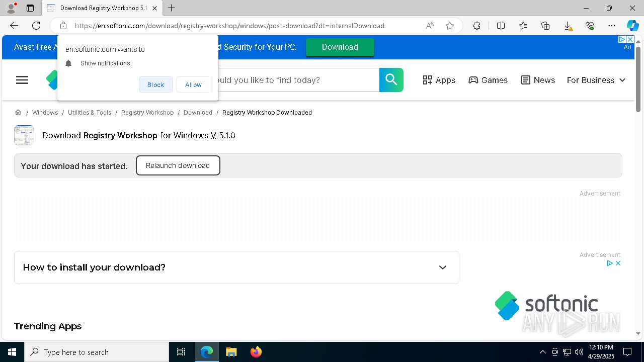Open Download breadcrumb link
Viewport: 644px width, 362px height.
[198, 113]
